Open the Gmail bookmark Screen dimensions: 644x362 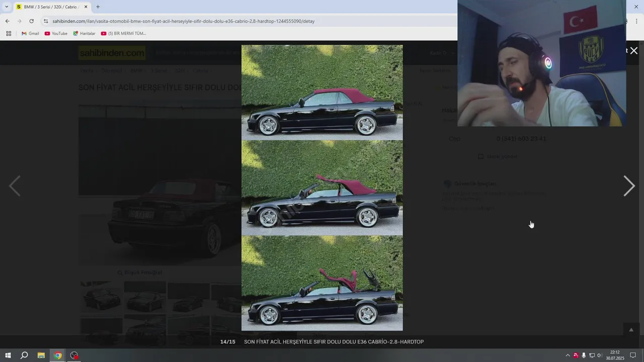(x=30, y=34)
